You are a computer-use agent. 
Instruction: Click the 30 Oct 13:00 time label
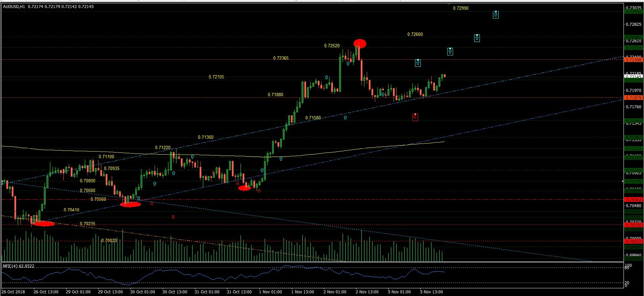point(175,292)
